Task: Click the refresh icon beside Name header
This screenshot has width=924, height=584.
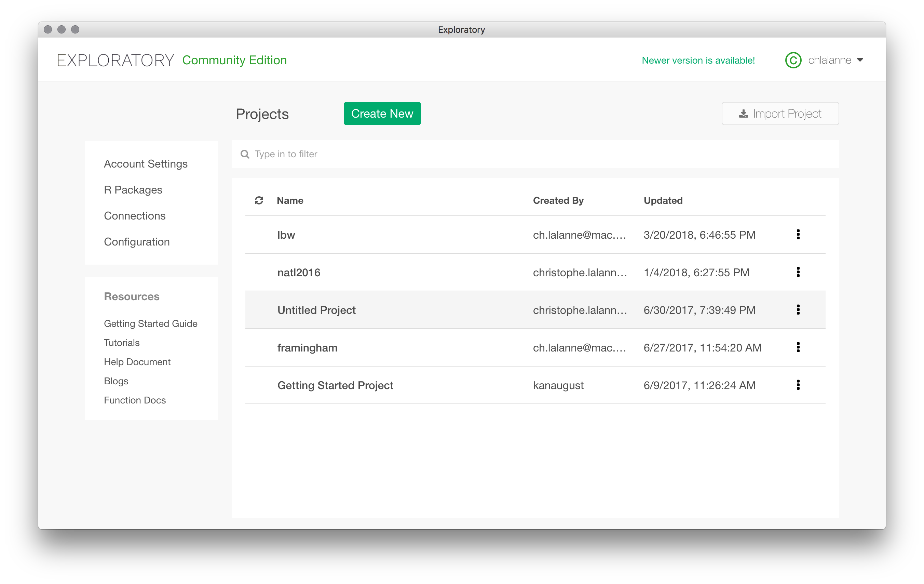Action: 259,200
